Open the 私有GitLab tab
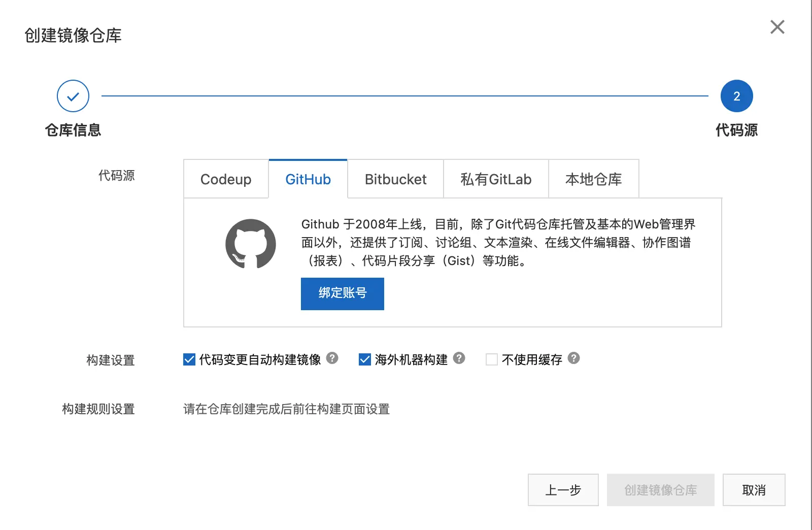812x530 pixels. tap(496, 179)
